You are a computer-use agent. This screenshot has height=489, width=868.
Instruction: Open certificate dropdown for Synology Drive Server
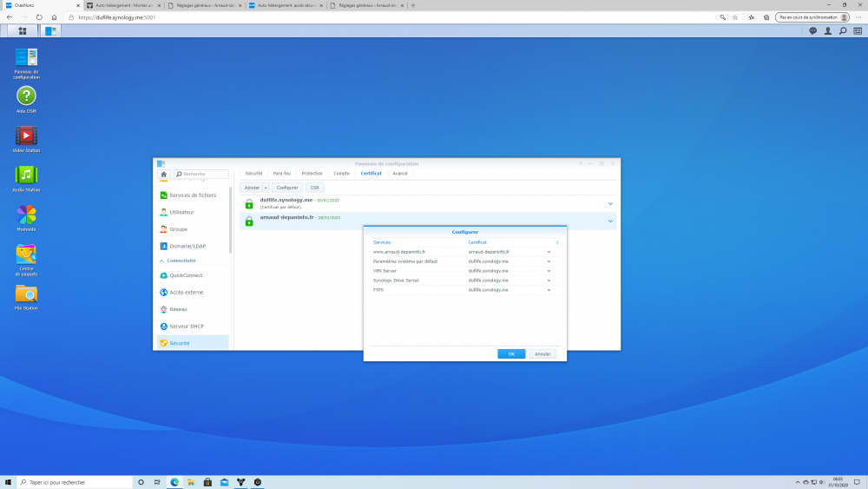[x=549, y=281]
